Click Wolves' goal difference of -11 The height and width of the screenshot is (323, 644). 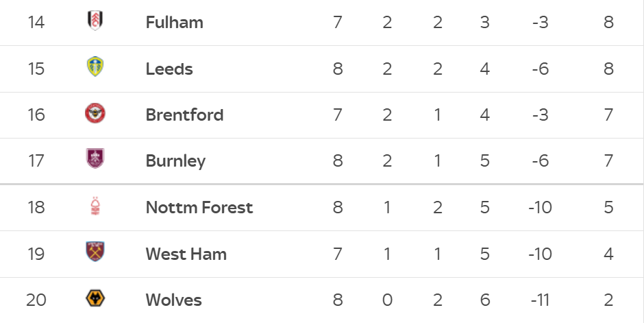coord(540,300)
